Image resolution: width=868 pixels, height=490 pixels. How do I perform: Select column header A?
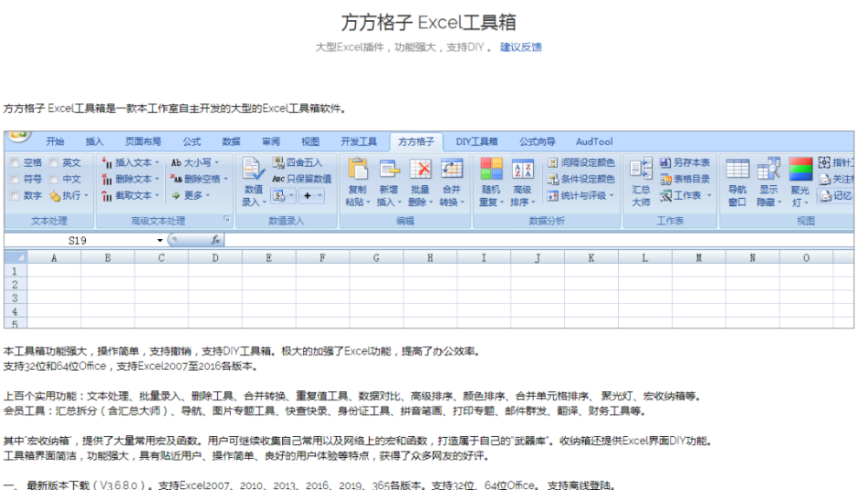[x=54, y=257]
